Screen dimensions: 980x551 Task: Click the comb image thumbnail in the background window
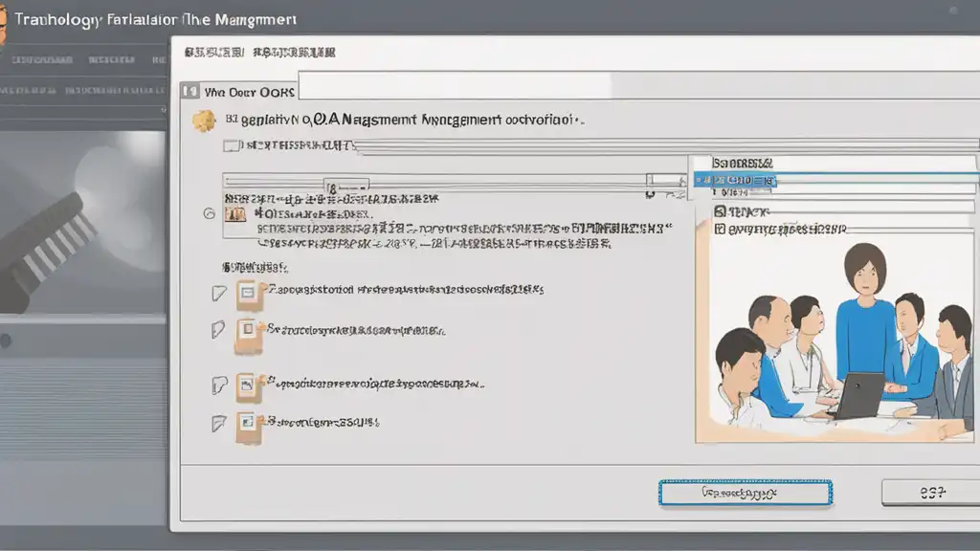tap(83, 222)
